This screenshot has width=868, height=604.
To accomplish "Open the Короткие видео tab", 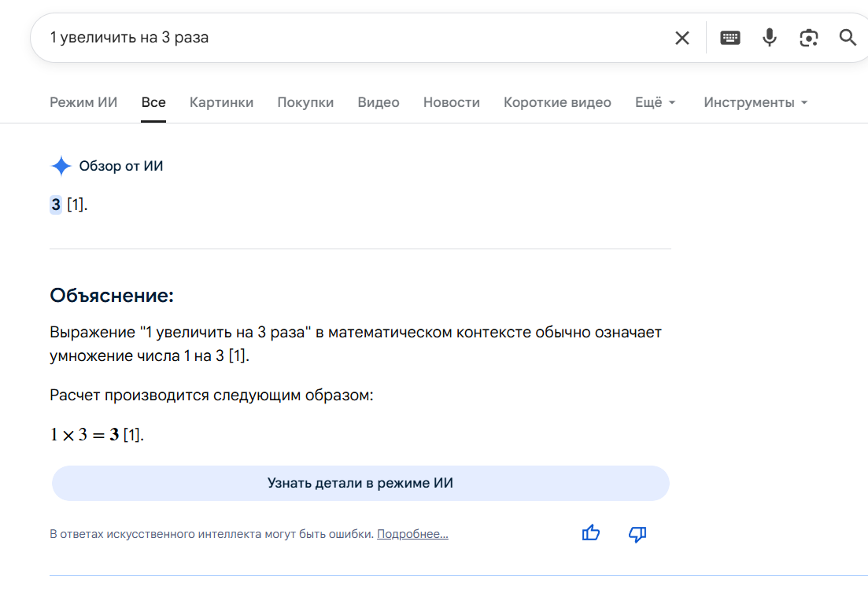I will pyautogui.click(x=557, y=102).
